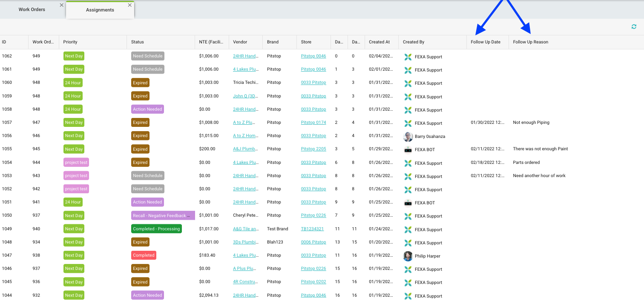
Task: Click the refresh icon at top right
Action: [x=634, y=27]
